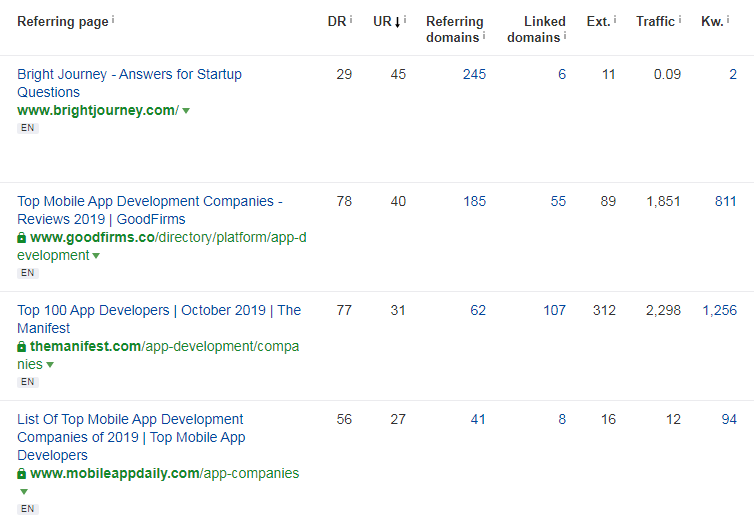Click the padlock icon beside mobileappdaily.com URL
754x525 pixels.
click(22, 474)
